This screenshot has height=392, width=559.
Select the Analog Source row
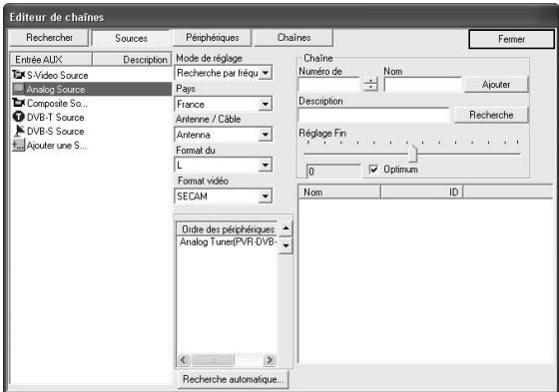point(91,89)
